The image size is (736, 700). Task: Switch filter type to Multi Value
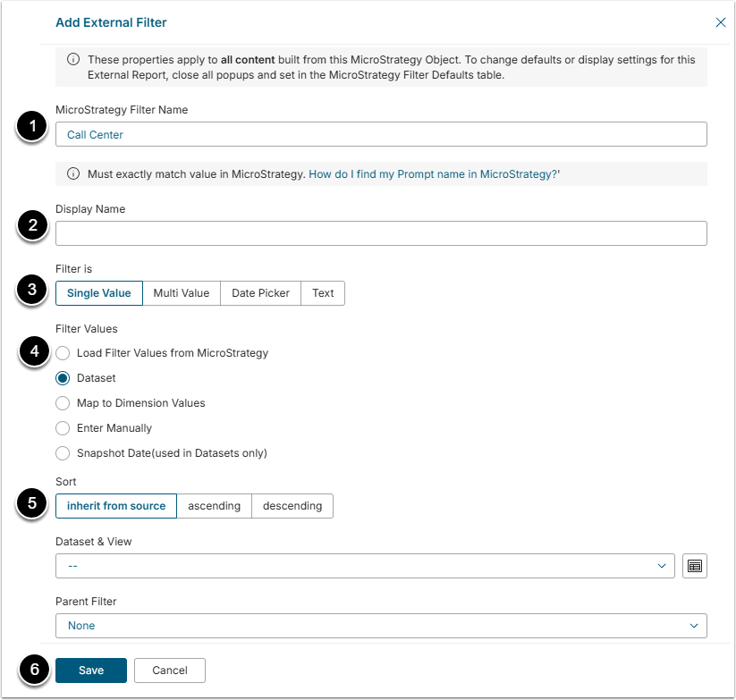point(181,293)
